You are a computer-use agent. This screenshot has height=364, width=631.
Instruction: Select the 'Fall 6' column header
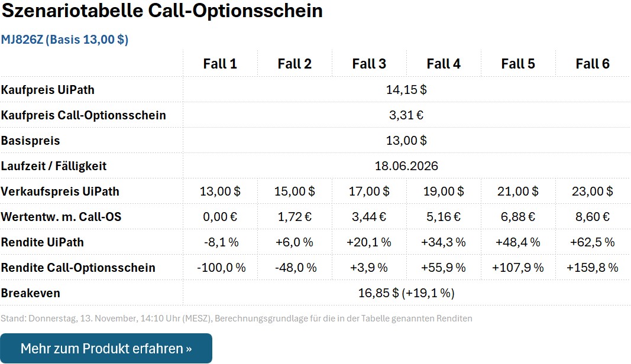593,63
